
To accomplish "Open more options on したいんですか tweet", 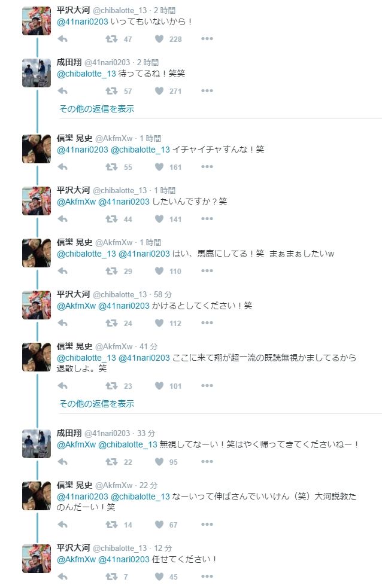I will point(207,219).
